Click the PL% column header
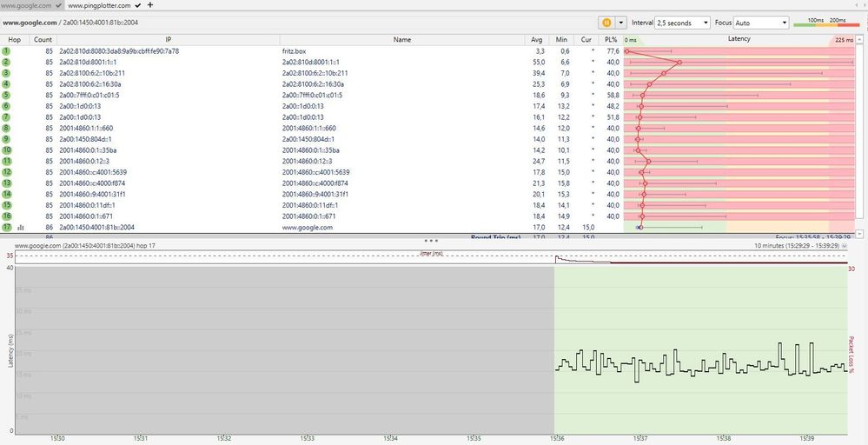The height and width of the screenshot is (445, 868). coord(611,40)
